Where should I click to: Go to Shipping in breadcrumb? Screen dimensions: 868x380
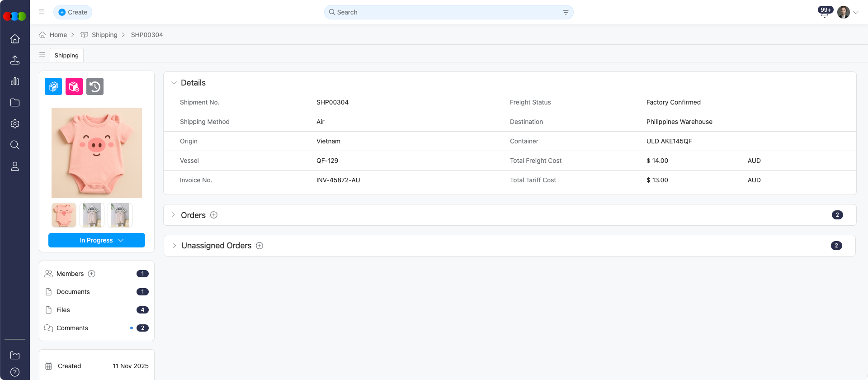tap(104, 35)
